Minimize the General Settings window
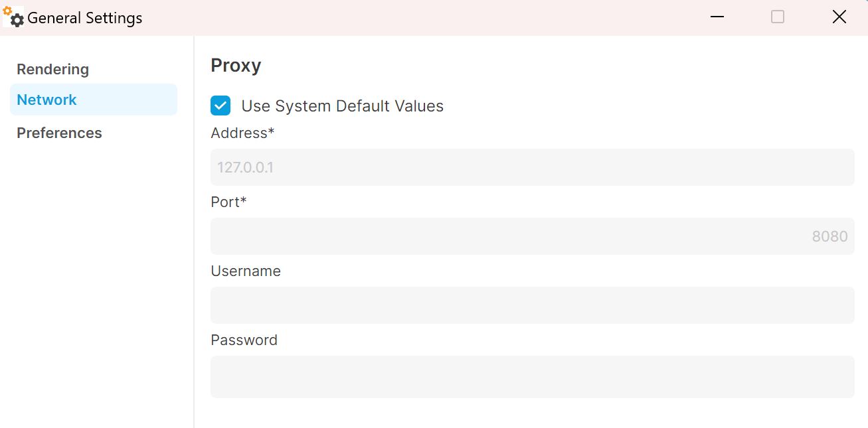The image size is (868, 428). point(717,17)
